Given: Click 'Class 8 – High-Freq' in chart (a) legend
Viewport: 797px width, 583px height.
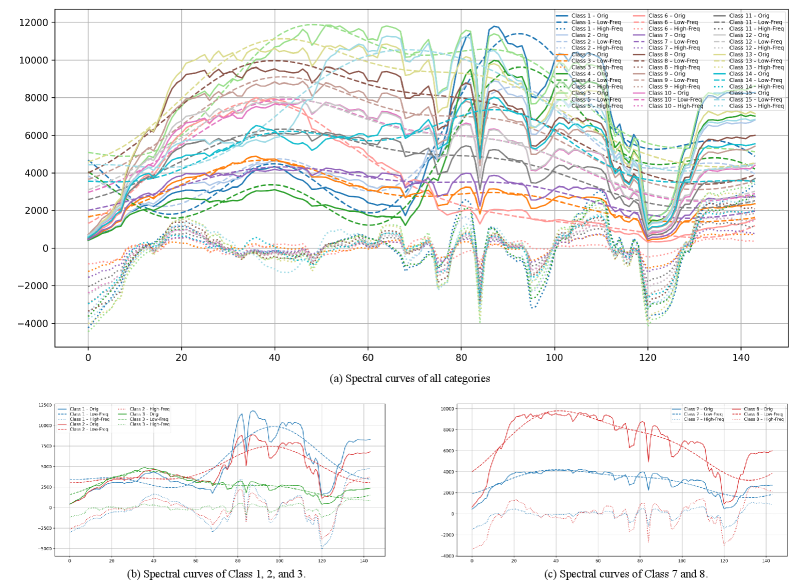Looking at the screenshot, I should pyautogui.click(x=675, y=68).
